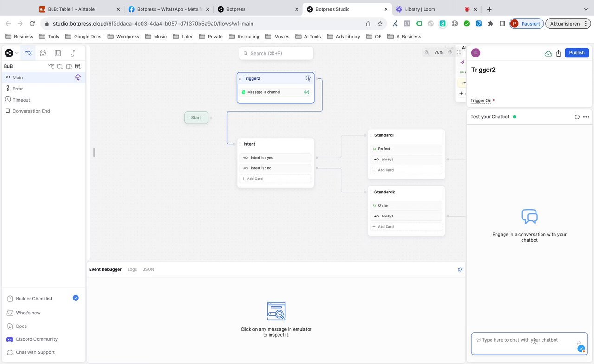Screen dimensions: 594x364
Task: Create a new folder in BuB
Action: pyautogui.click(x=60, y=66)
